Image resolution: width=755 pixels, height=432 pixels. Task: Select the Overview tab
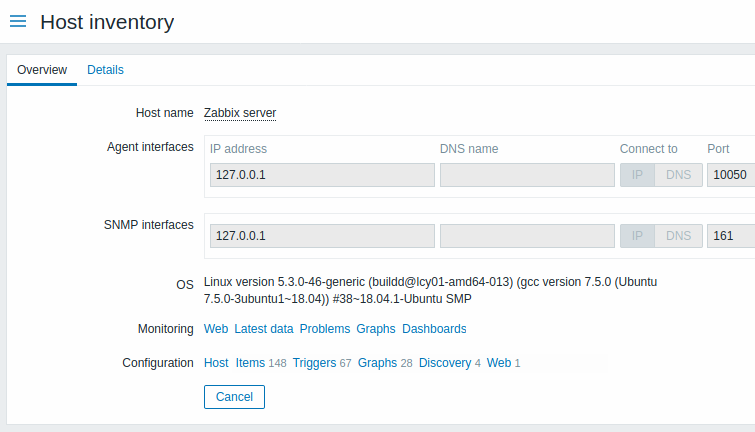[42, 70]
